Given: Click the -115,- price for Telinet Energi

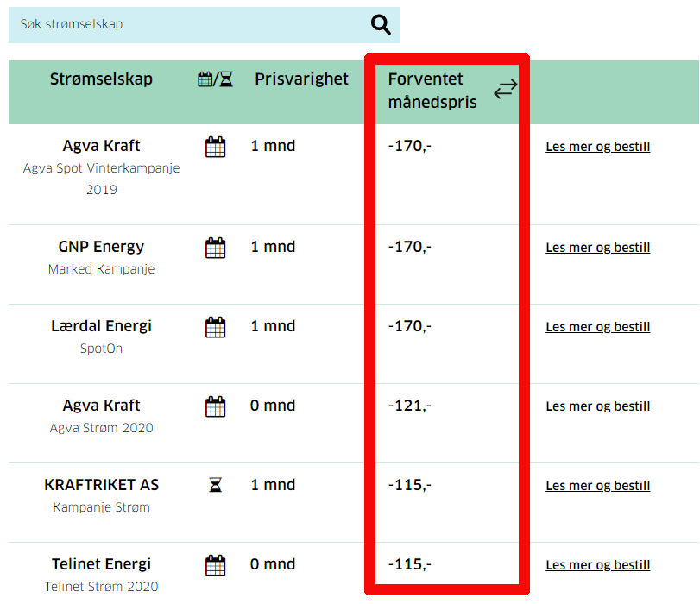Looking at the screenshot, I should point(410,564).
